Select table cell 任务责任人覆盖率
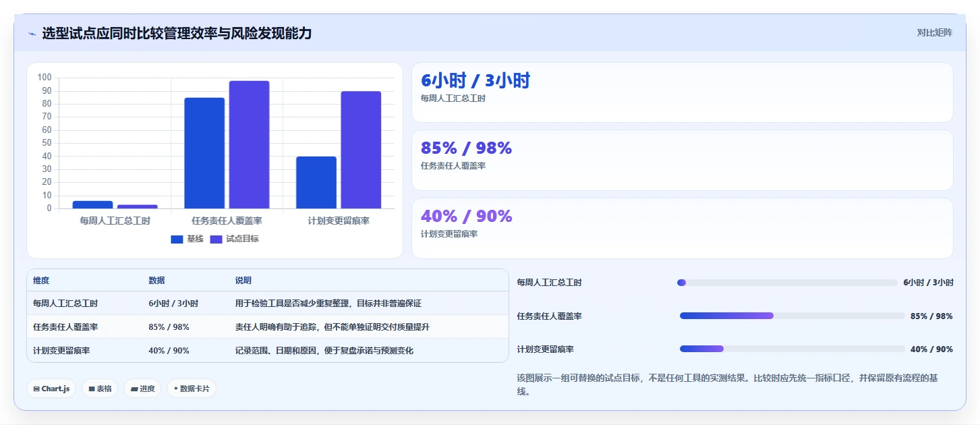The image size is (980, 425). pyautogui.click(x=65, y=327)
